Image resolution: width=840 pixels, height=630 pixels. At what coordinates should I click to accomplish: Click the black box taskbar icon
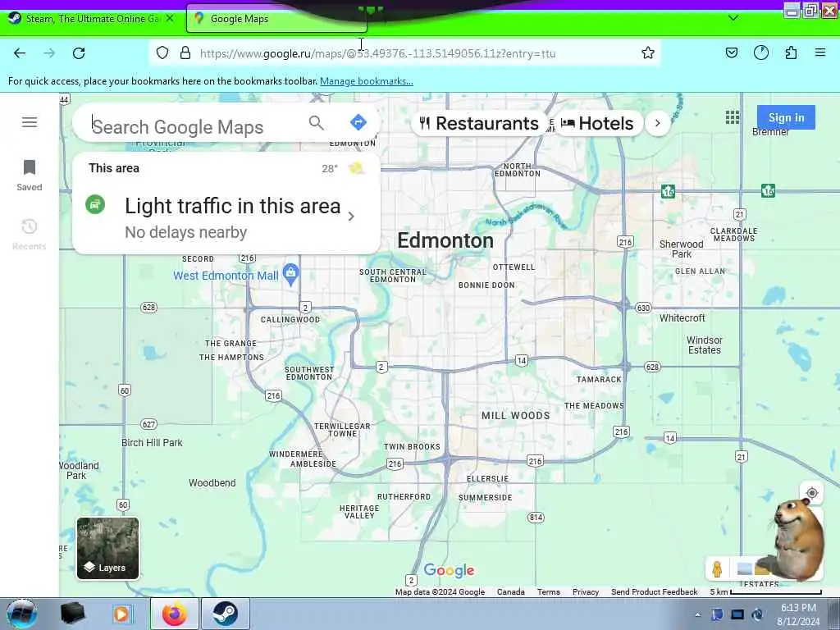click(72, 614)
